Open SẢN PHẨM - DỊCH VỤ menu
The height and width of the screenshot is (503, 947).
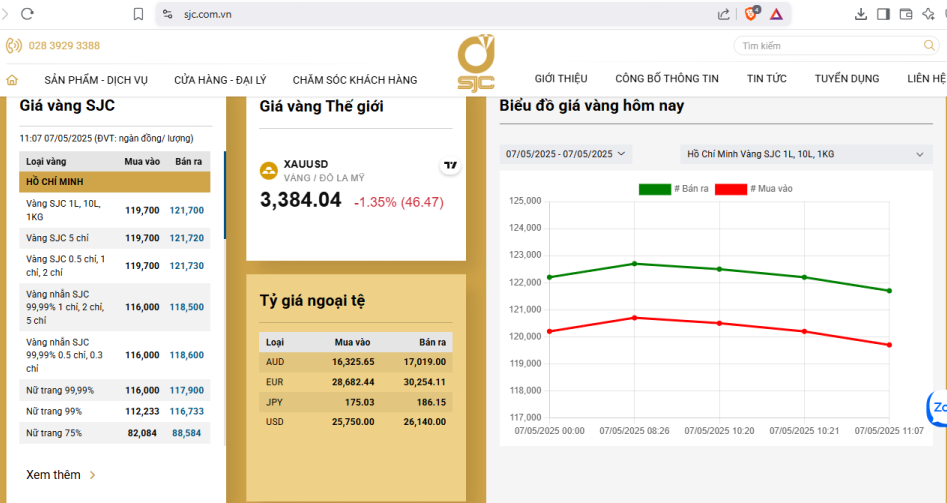pyautogui.click(x=96, y=80)
